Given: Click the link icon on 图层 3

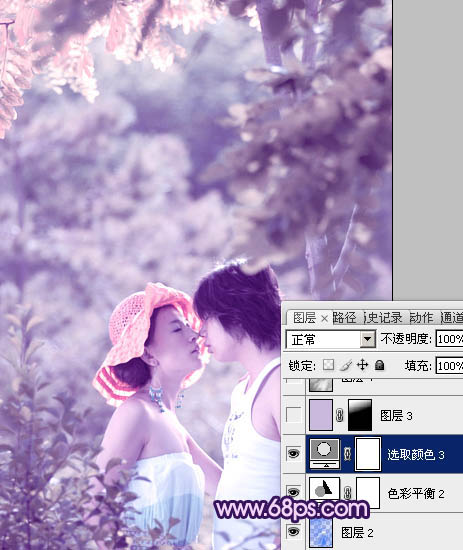Looking at the screenshot, I should point(340,416).
